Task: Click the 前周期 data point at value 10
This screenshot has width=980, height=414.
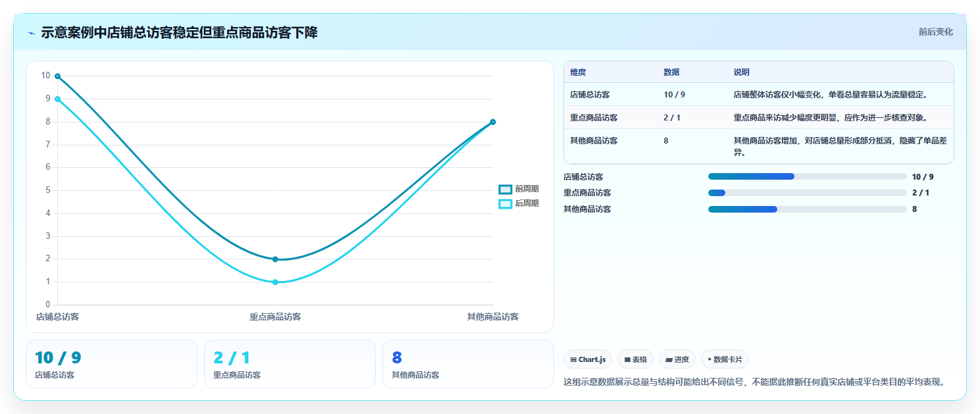Action: click(x=58, y=76)
